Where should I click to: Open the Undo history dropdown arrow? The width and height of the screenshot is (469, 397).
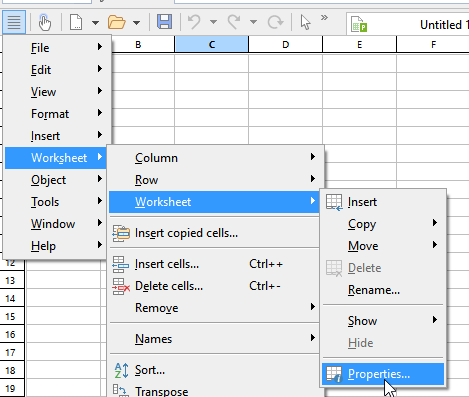click(x=213, y=22)
